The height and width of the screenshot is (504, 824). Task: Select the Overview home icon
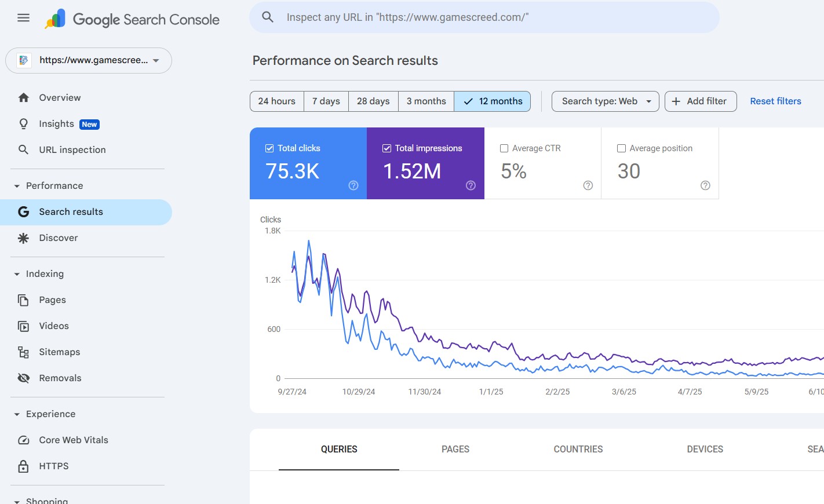click(x=24, y=97)
